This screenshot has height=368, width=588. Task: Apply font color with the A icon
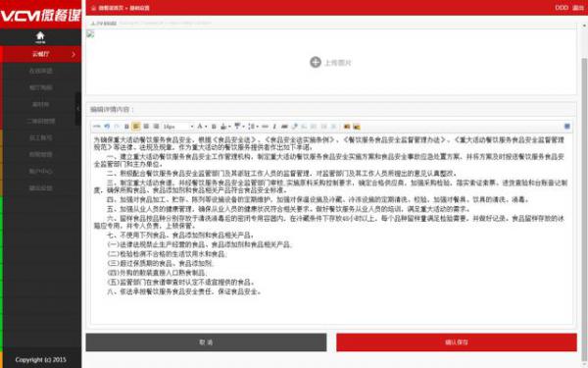(200, 127)
